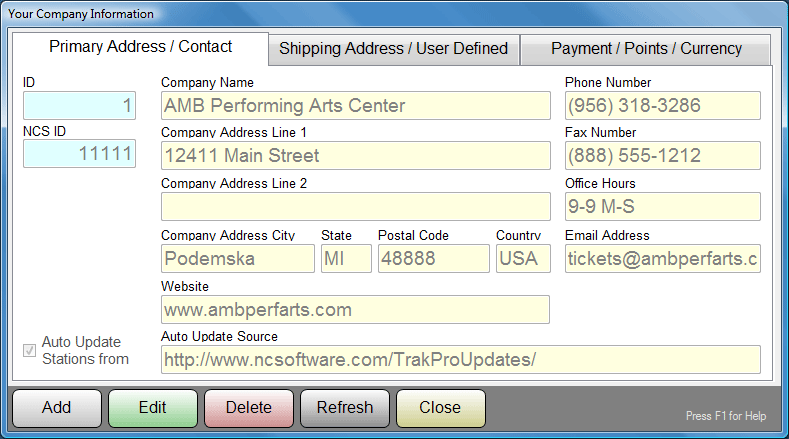Toggle the Auto Update Stations checkbox
789x439 pixels.
[30, 350]
